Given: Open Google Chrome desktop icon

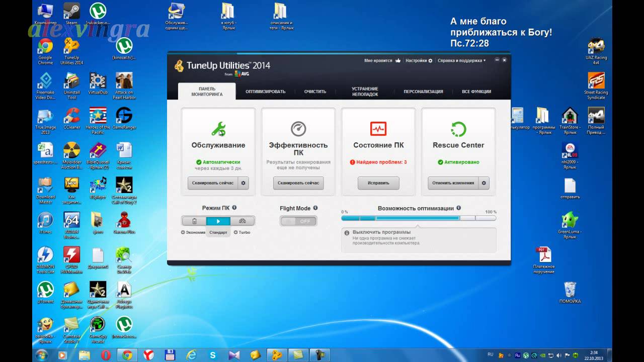Looking at the screenshot, I should point(45,52).
